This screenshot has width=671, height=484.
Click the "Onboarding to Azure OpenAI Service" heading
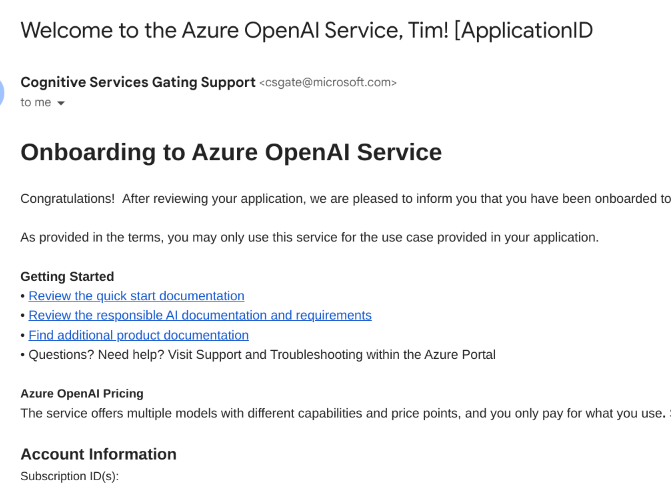tap(231, 152)
